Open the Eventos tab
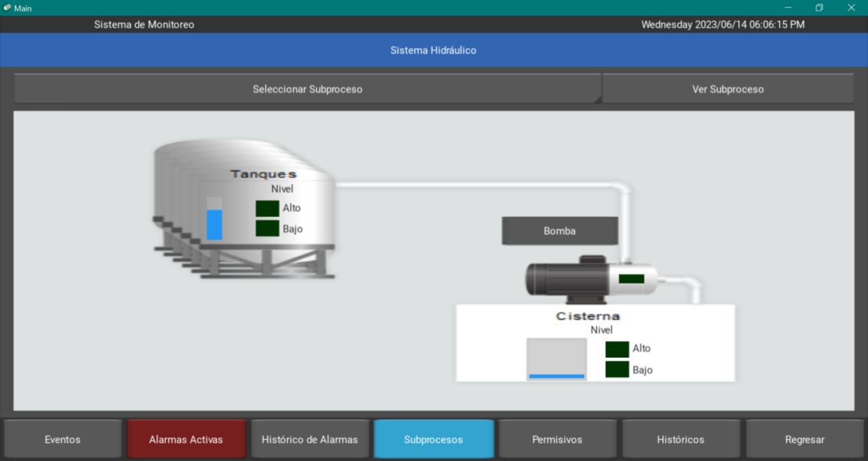Viewport: 868px width, 461px height. [62, 439]
